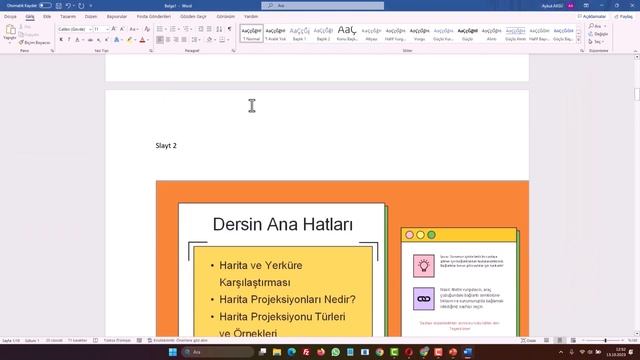This screenshot has height=360, width=640.
Task: Center the paragraph text
Action: click(x=168, y=40)
